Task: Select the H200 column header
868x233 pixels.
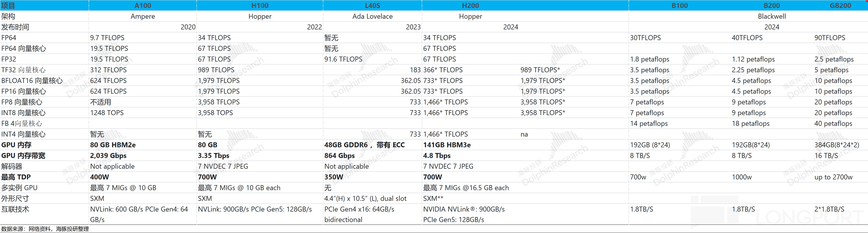Action: tap(470, 5)
